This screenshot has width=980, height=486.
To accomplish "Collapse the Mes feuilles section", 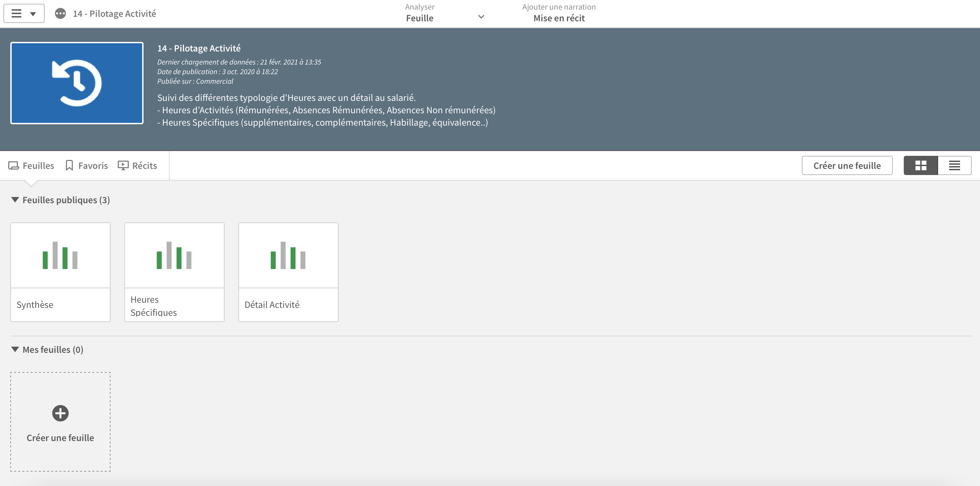I will pos(15,349).
